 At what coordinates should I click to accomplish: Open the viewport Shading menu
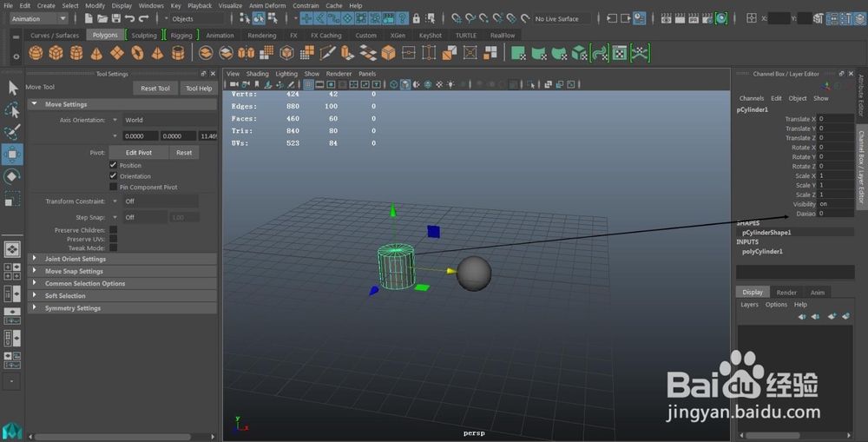coord(257,74)
